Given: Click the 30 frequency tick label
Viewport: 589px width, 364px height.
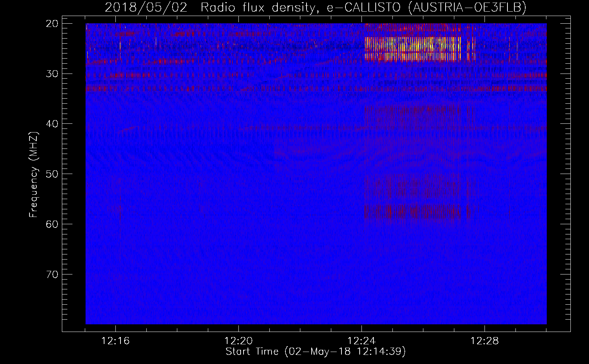Looking at the screenshot, I should [x=52, y=74].
